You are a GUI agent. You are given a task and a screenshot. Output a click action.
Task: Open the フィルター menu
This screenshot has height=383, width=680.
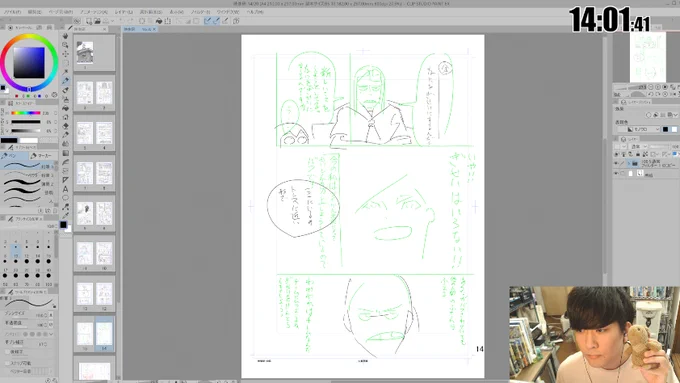click(x=200, y=12)
